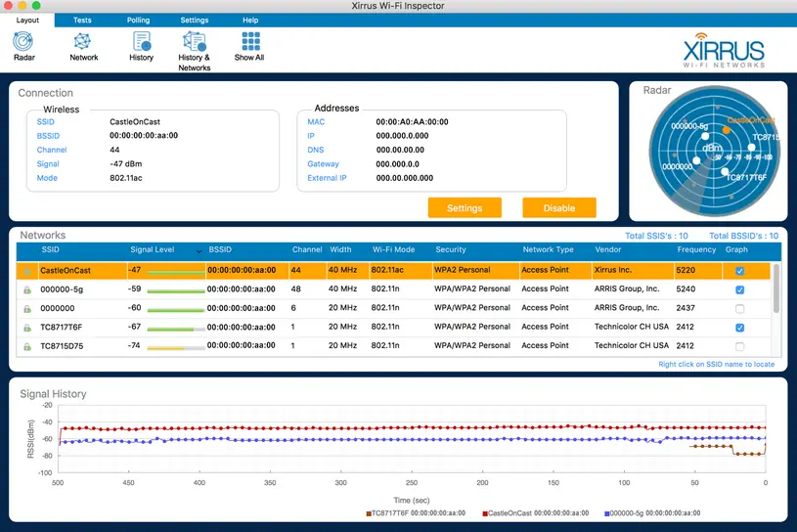Sort by Width column header
The image size is (797, 532).
(x=340, y=249)
